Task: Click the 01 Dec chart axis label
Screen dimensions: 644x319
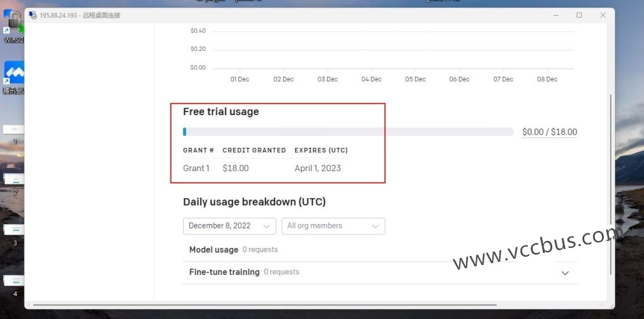Action: [240, 79]
